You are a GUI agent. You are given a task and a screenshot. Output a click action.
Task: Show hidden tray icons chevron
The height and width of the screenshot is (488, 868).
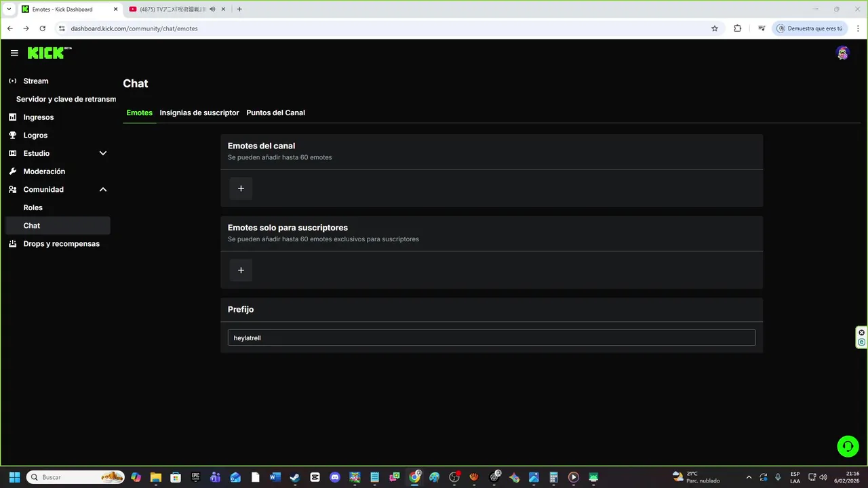[749, 477]
